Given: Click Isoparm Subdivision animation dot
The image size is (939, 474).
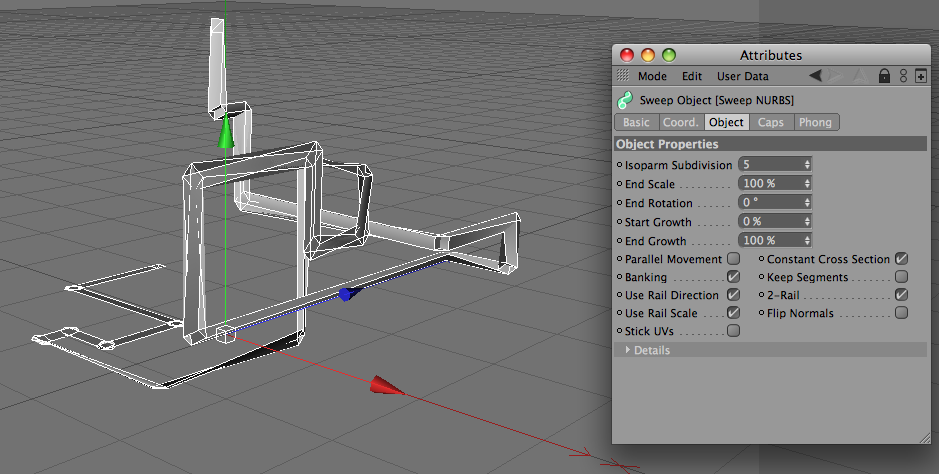Looking at the screenshot, I should [620, 165].
